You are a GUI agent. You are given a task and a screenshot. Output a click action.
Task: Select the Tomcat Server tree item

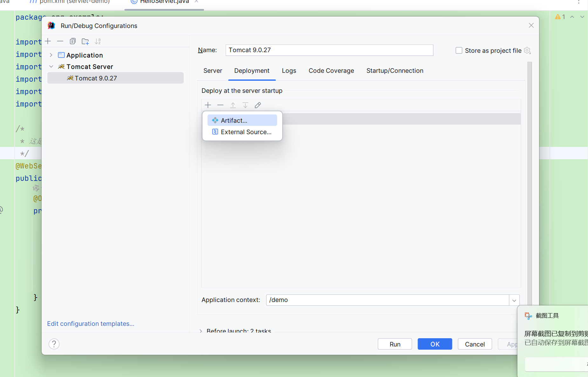[90, 66]
